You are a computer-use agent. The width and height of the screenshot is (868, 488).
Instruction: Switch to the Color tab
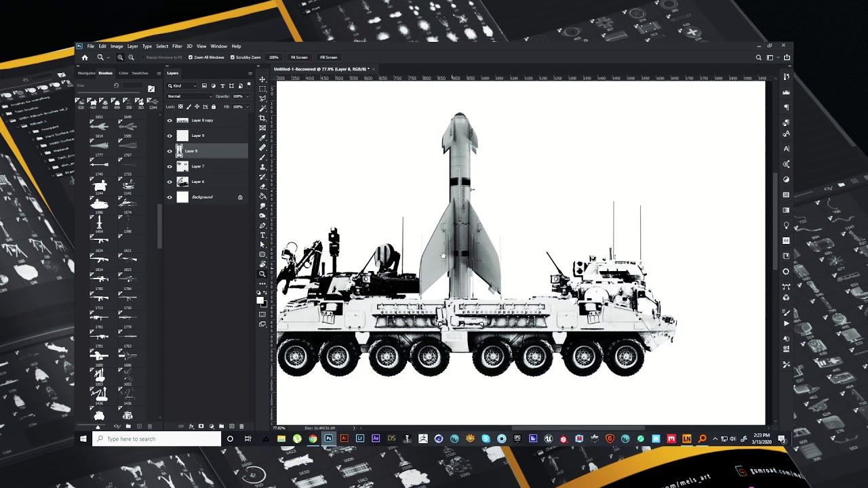pyautogui.click(x=123, y=73)
